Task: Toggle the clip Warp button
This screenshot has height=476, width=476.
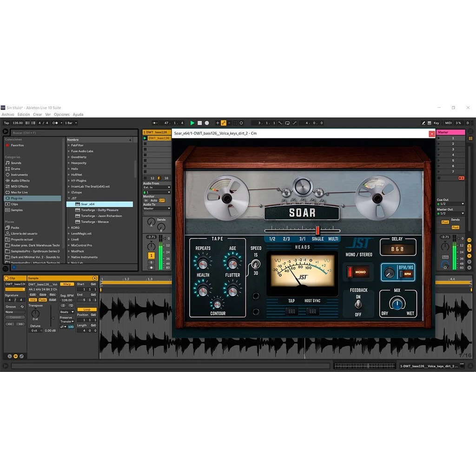Action: coord(67,284)
